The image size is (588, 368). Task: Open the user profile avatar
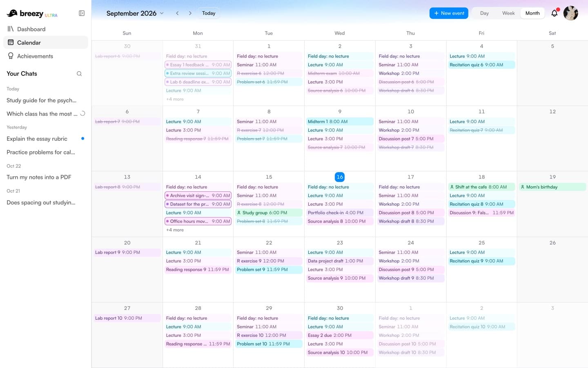point(570,13)
